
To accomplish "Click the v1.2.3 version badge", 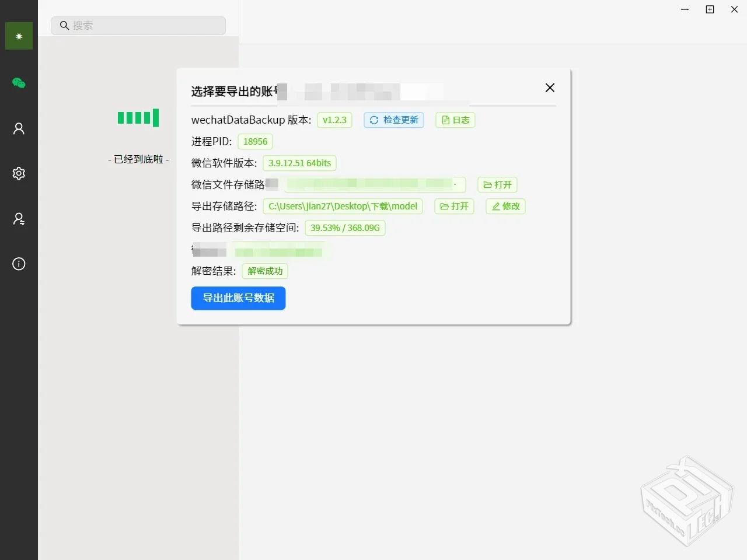I will pos(334,120).
